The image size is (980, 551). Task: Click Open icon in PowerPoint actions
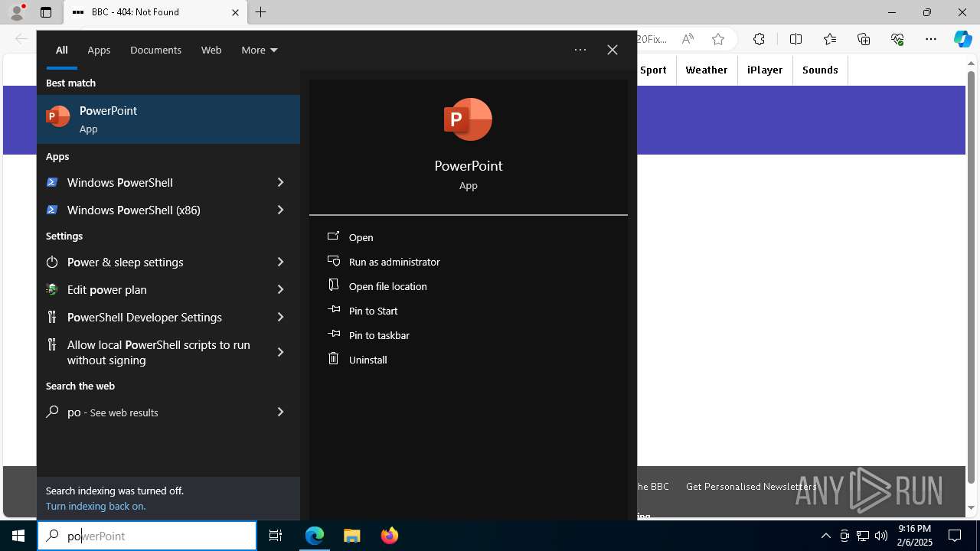pyautogui.click(x=333, y=236)
